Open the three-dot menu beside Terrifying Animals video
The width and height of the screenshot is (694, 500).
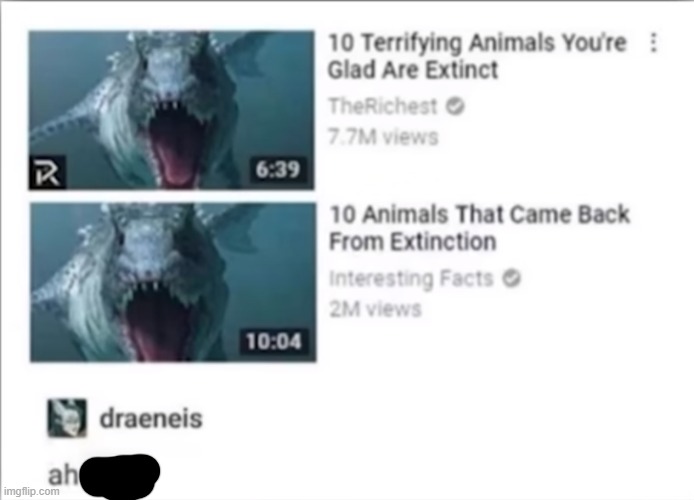pos(653,43)
